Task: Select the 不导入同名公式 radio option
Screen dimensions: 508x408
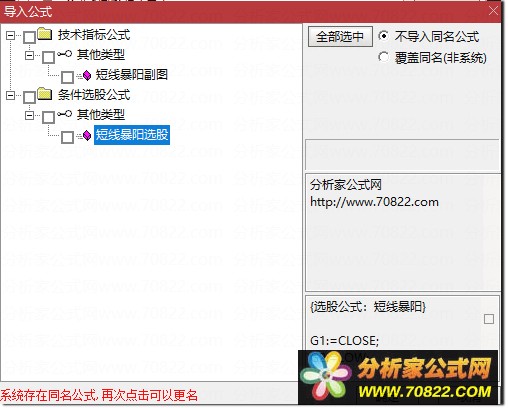Action: pyautogui.click(x=384, y=36)
